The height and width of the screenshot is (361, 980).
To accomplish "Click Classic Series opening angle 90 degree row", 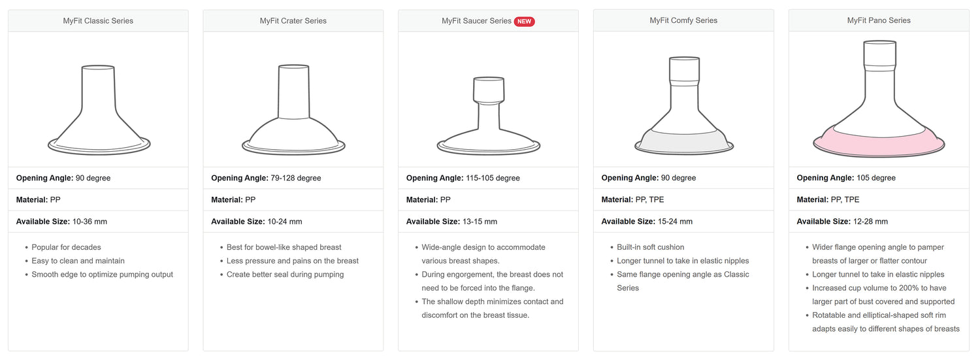I will pyautogui.click(x=98, y=178).
